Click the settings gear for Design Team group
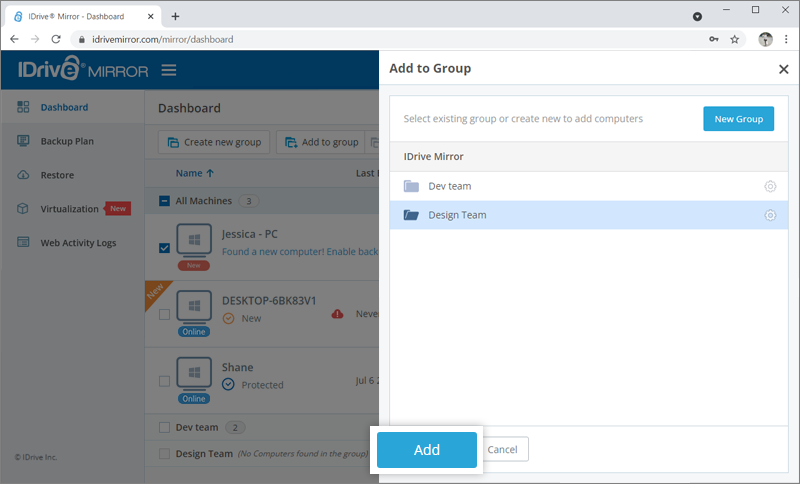Screen dimensions: 800x484 tap(770, 215)
